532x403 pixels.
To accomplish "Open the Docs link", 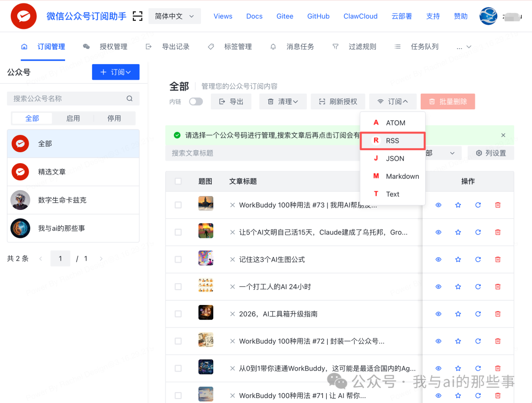I will [254, 16].
